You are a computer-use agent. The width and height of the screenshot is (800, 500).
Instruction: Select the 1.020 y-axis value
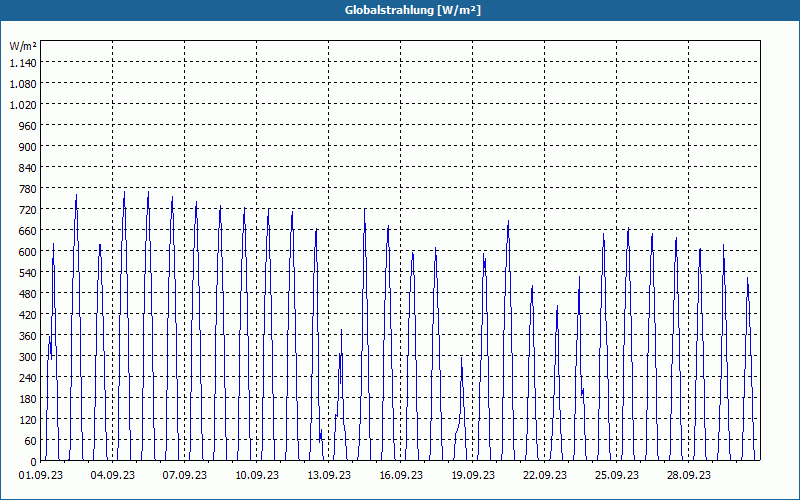[x=23, y=105]
